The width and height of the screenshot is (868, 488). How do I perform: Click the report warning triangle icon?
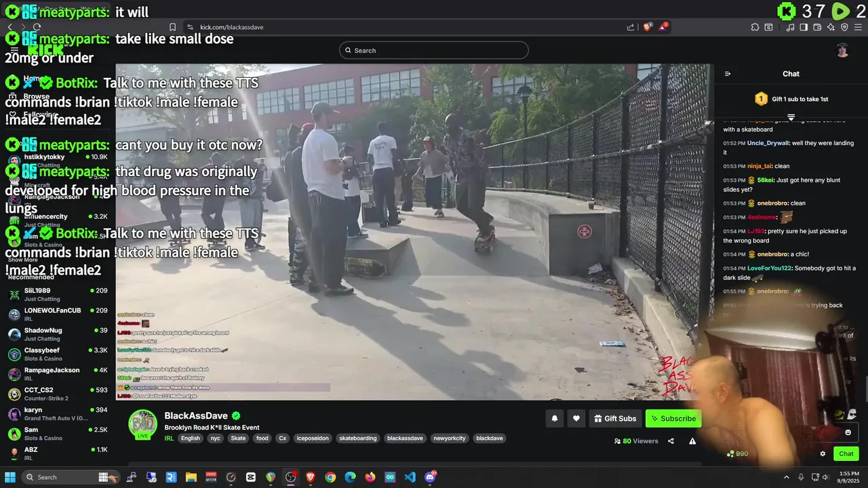coord(692,441)
